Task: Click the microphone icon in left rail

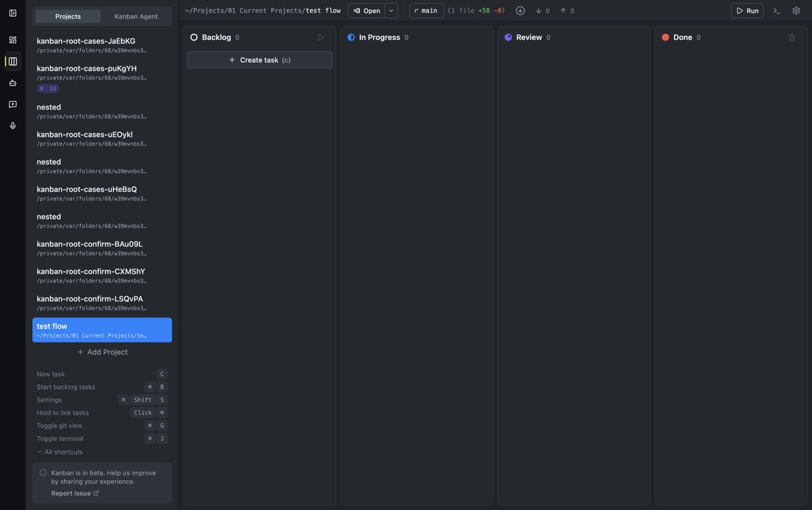Action: pyautogui.click(x=13, y=126)
